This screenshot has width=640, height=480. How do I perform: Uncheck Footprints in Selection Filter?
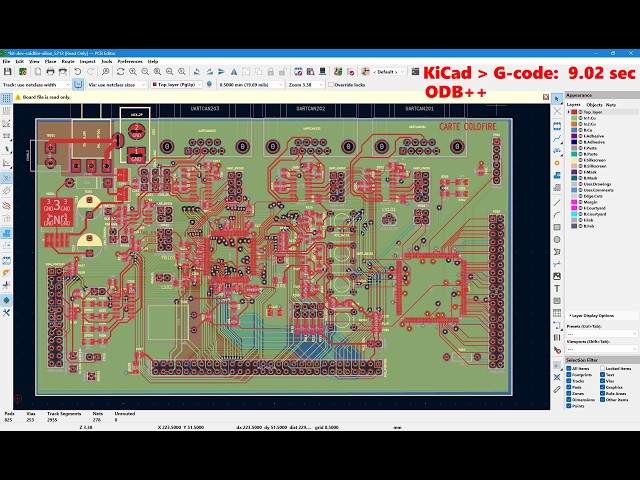[569, 375]
